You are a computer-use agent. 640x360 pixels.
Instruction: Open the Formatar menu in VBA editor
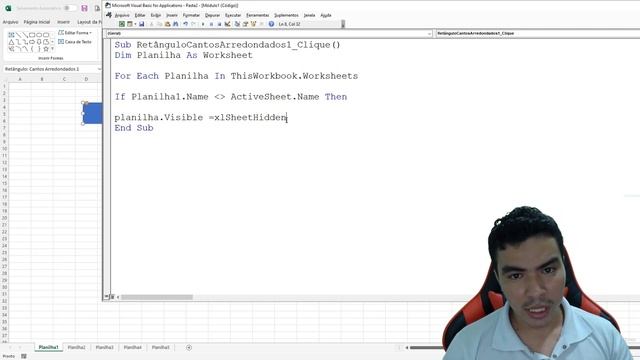(191, 15)
